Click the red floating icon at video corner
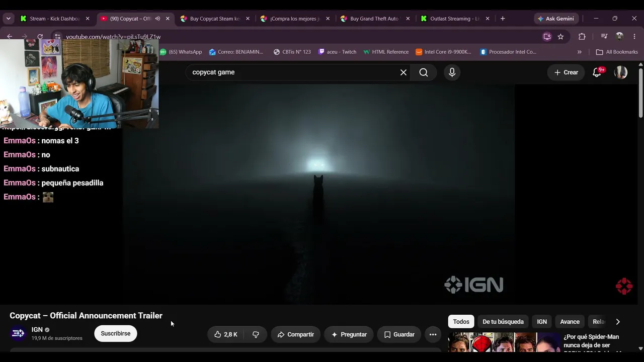644x362 pixels. tap(624, 286)
